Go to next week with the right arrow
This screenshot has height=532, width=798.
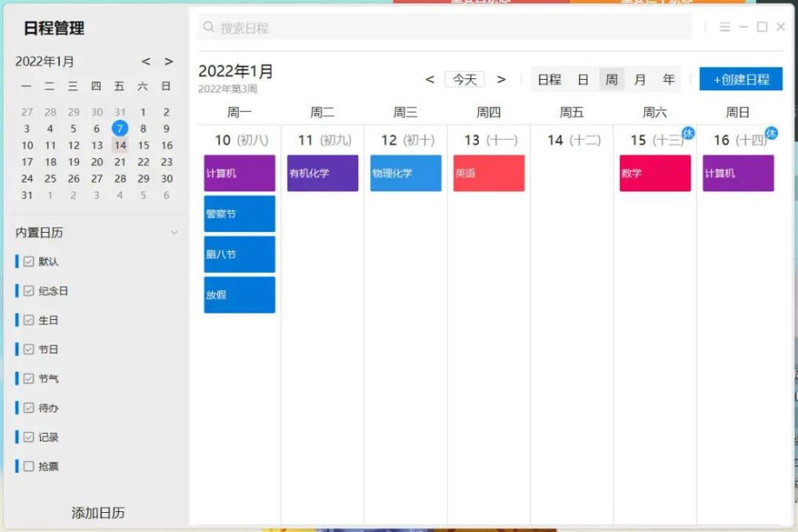[502, 79]
